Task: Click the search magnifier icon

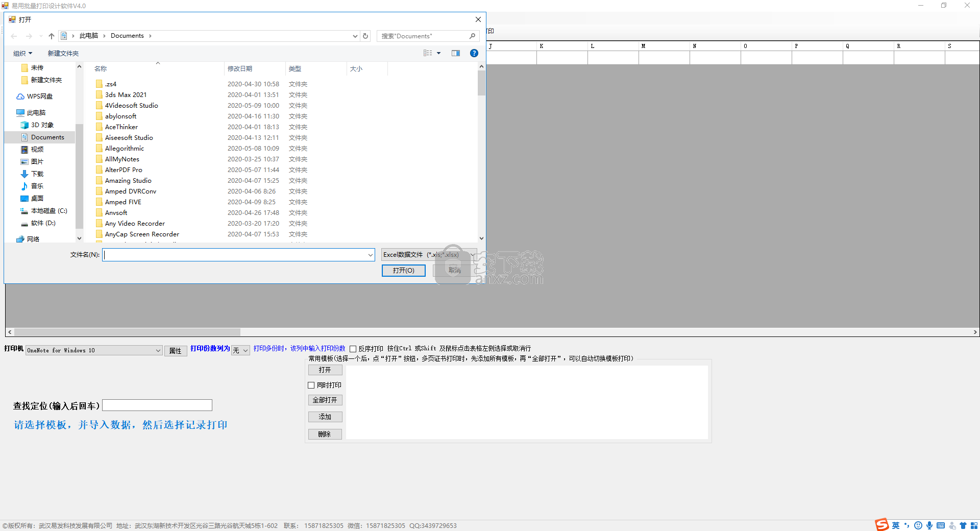Action: coord(472,36)
